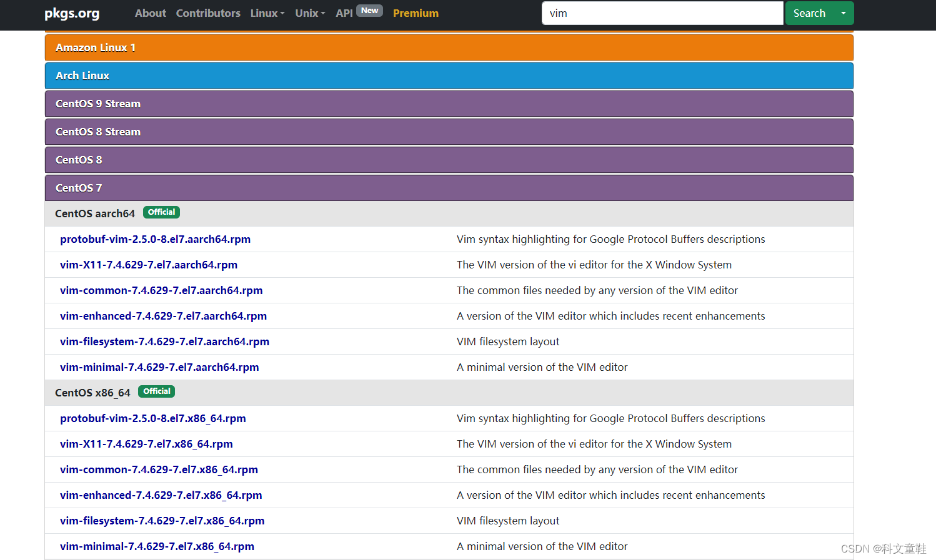Open the About page
This screenshot has height=560, width=936.
[151, 13]
